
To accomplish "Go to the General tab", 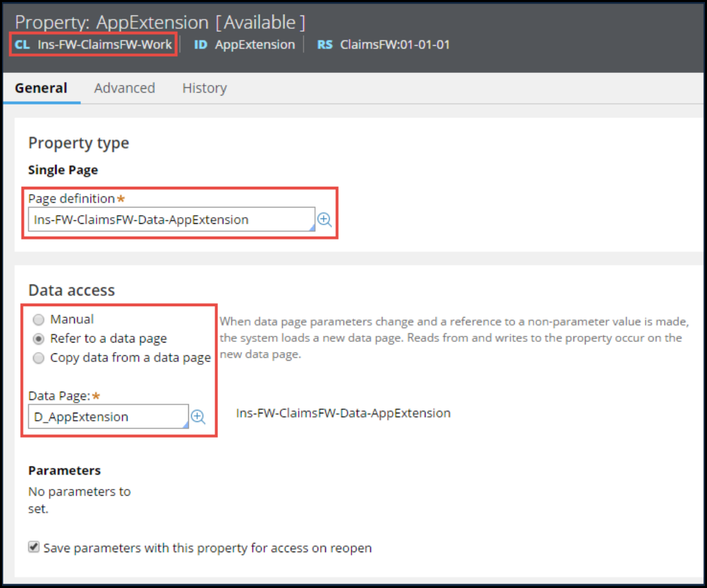I will click(41, 88).
